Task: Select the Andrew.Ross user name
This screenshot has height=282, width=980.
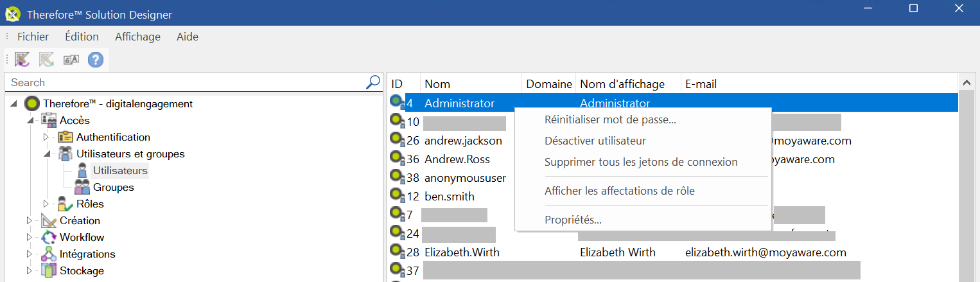Action: pos(458,159)
